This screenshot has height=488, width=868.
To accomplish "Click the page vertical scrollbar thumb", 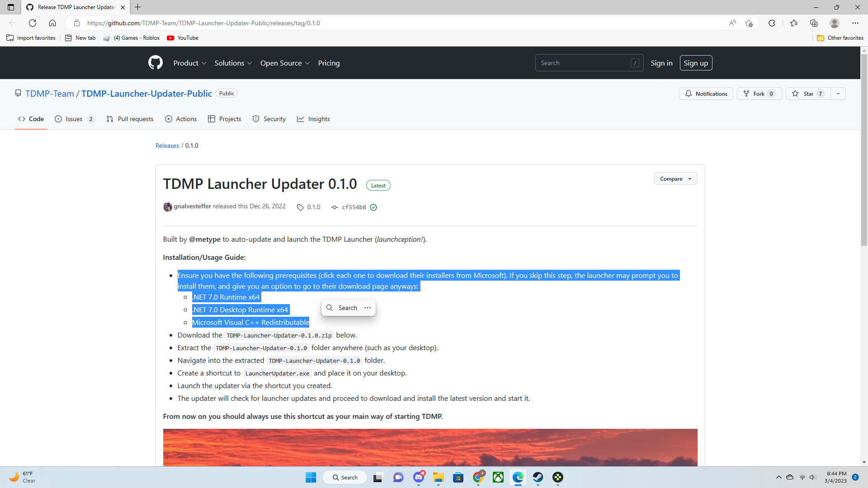I will [x=864, y=149].
